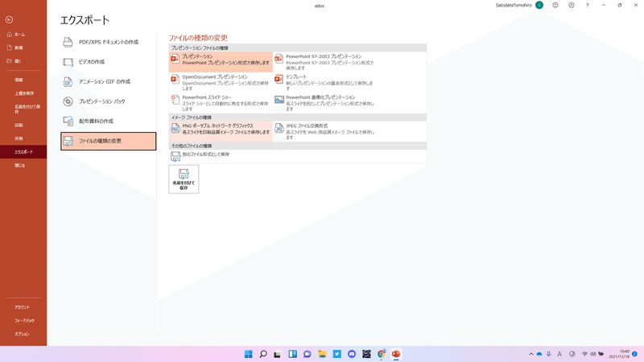Expand hidden system tray icons
The height and width of the screenshot is (362, 644).
(x=531, y=354)
